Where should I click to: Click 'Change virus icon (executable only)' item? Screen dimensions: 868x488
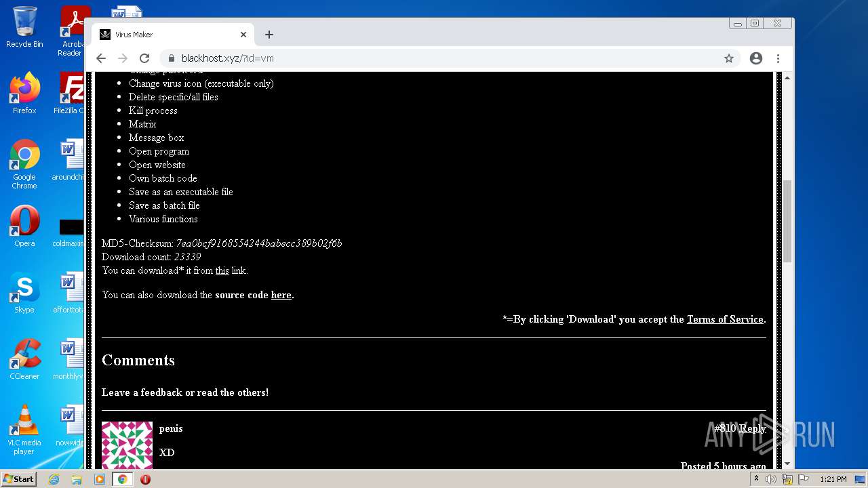(201, 83)
